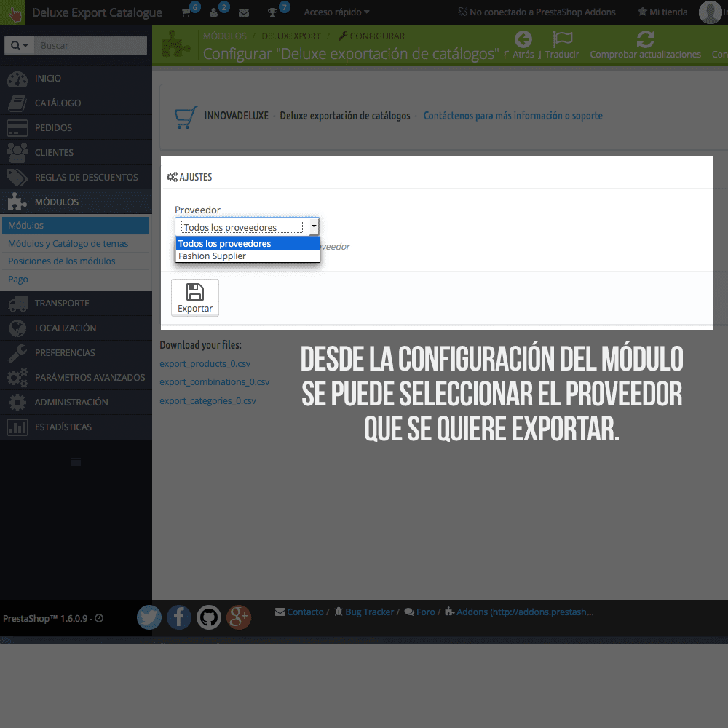This screenshot has height=728, width=728.
Task: Click the Exportar save button
Action: pyautogui.click(x=195, y=298)
